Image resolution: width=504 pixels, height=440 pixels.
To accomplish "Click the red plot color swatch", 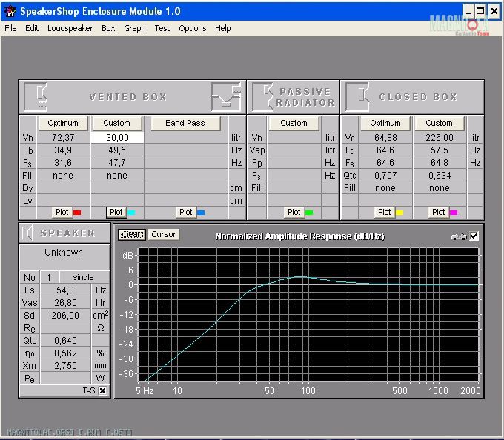I will (76, 213).
